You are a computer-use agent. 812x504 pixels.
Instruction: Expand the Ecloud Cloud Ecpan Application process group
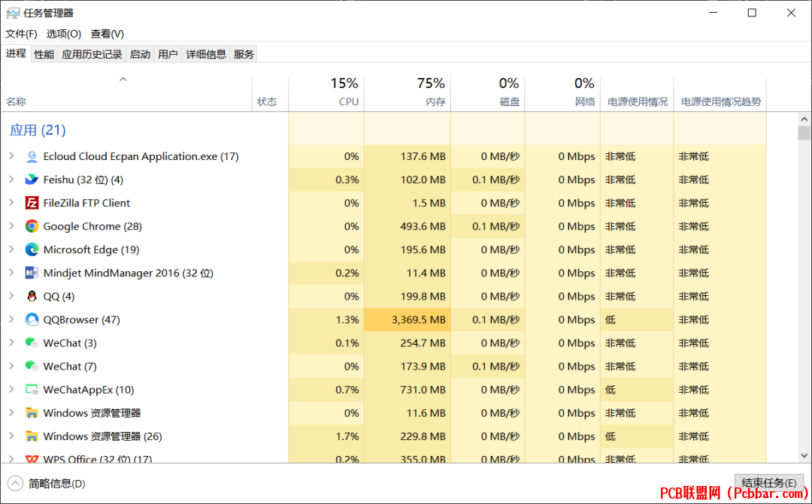[11, 155]
